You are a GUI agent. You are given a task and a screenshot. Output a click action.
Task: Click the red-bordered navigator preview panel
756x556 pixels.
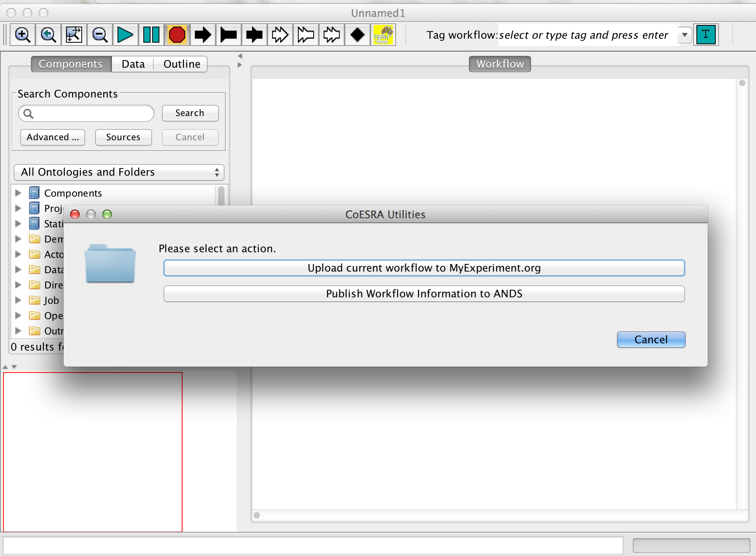pyautogui.click(x=93, y=452)
